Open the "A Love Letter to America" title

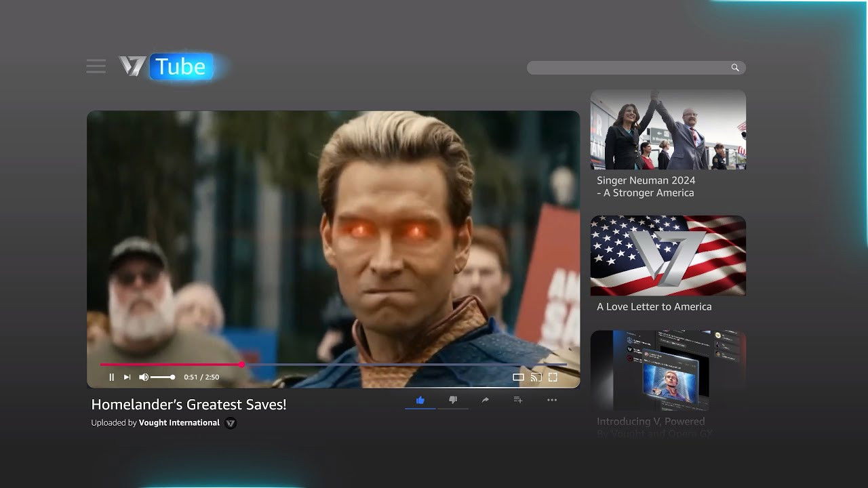654,307
